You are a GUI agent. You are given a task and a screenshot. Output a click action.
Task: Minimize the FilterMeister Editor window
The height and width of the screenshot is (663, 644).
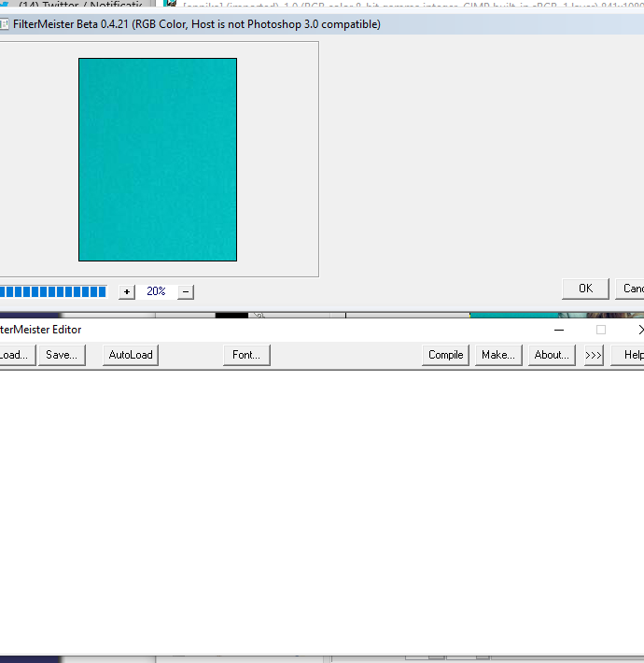click(559, 330)
